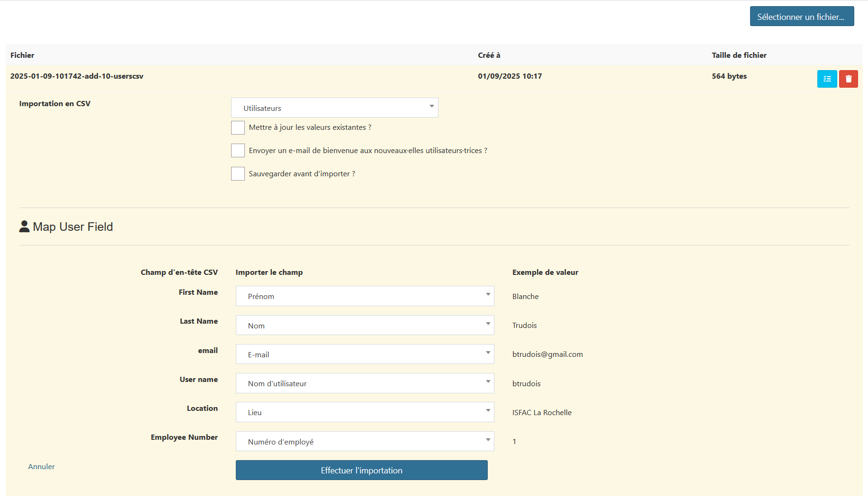Image resolution: width=868 pixels, height=499 pixels.
Task: Toggle 'Sauvegarder avant d'importer' checkbox
Action: tap(238, 174)
